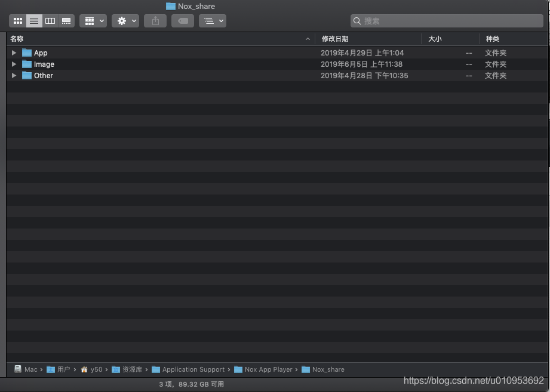The image size is (550, 392).
Task: Select the App folder name
Action: (41, 53)
